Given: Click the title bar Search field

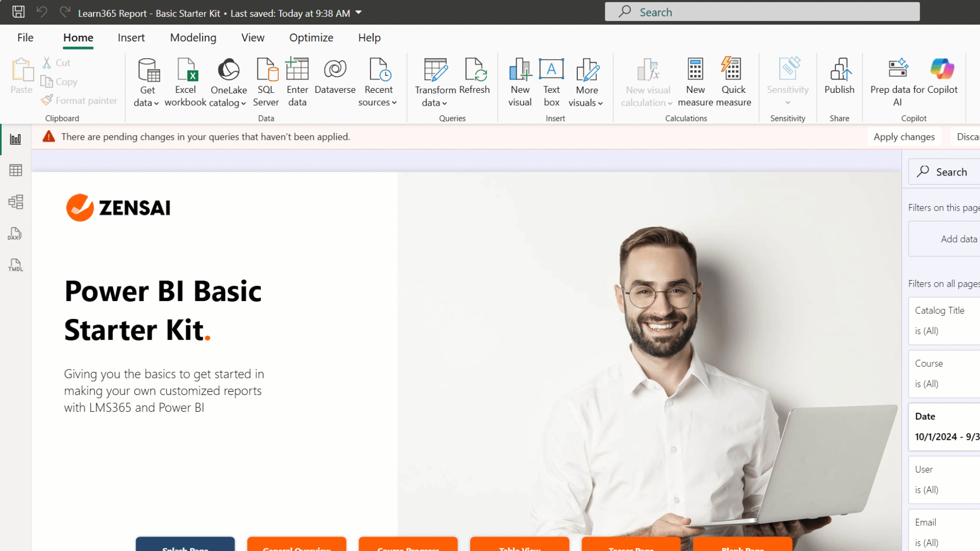Looking at the screenshot, I should (x=762, y=12).
